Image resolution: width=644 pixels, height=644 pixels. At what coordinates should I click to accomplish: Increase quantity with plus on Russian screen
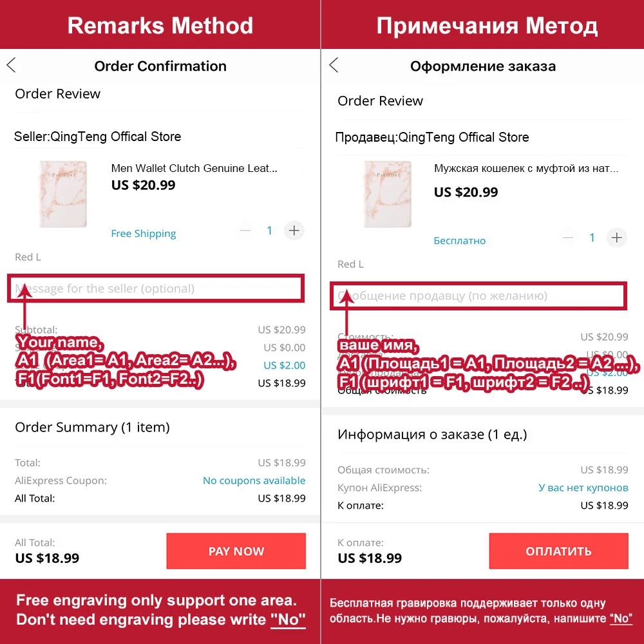coord(617,238)
